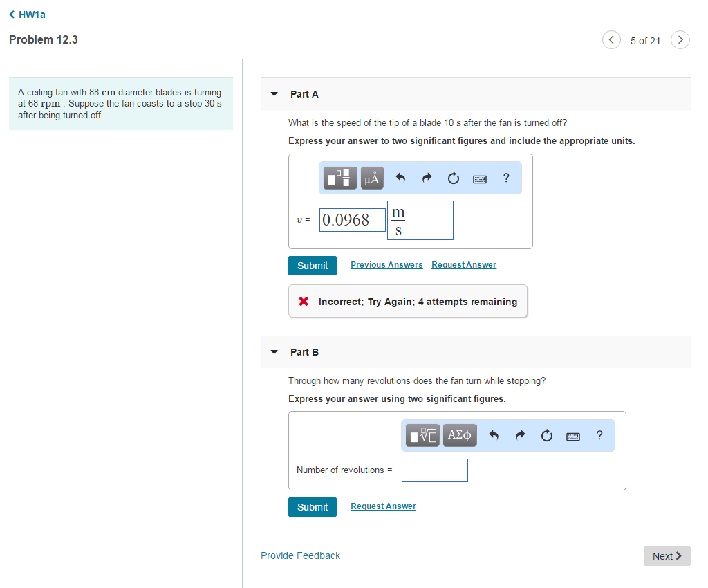Open Part B Greek symbols ΑΣφ tool
The width and height of the screenshot is (708, 588).
(460, 435)
